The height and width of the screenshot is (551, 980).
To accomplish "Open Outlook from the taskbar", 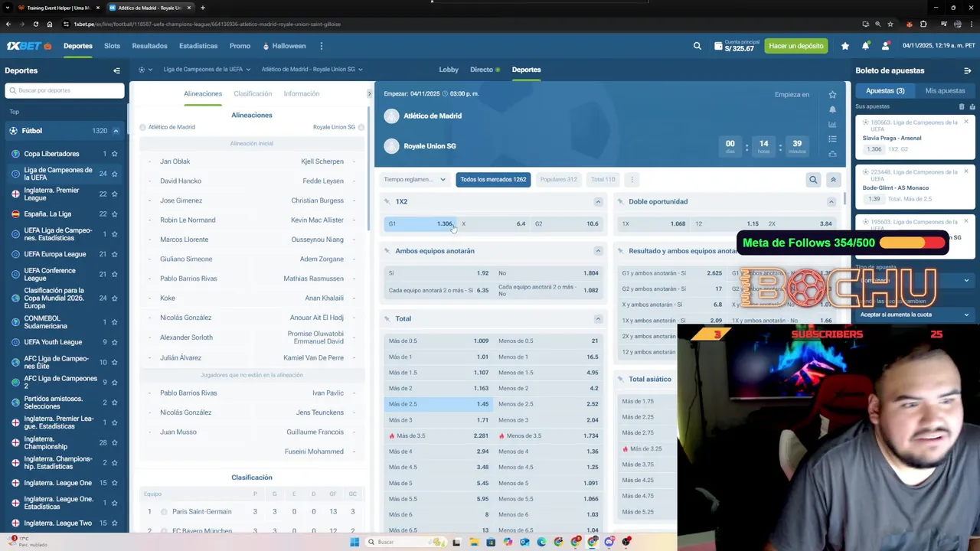I will coord(524,542).
